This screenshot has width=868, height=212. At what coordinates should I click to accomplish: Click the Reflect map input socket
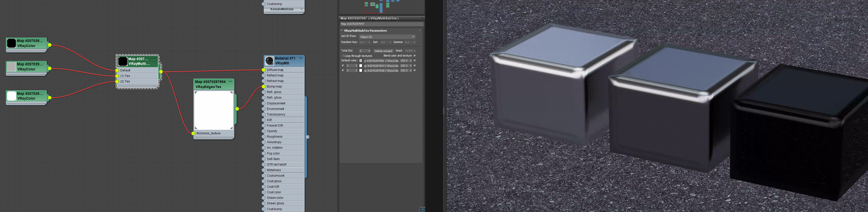(264, 76)
